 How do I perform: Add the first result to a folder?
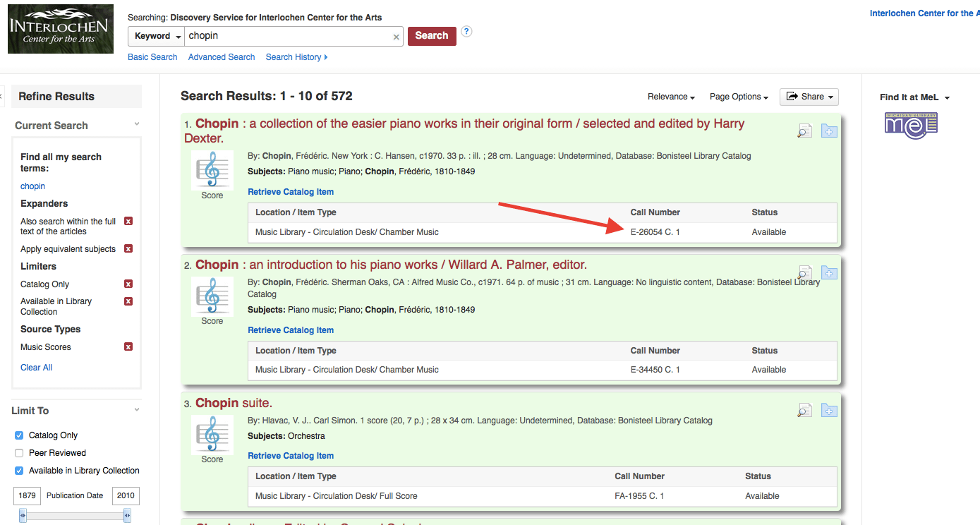coord(829,131)
